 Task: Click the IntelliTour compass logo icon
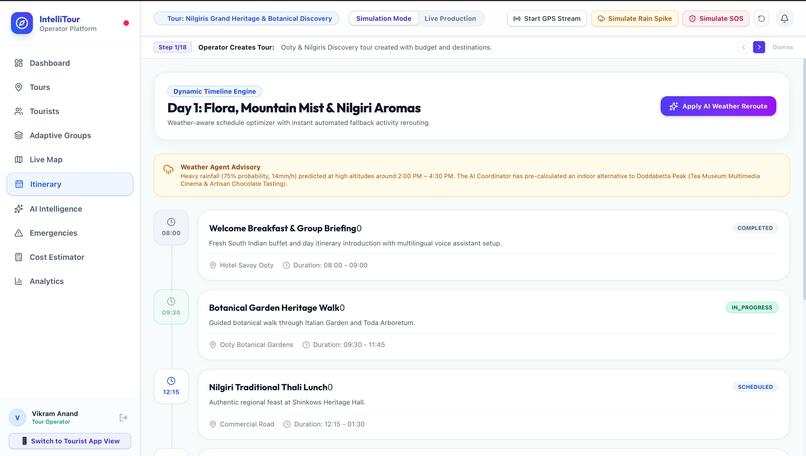[x=22, y=23]
